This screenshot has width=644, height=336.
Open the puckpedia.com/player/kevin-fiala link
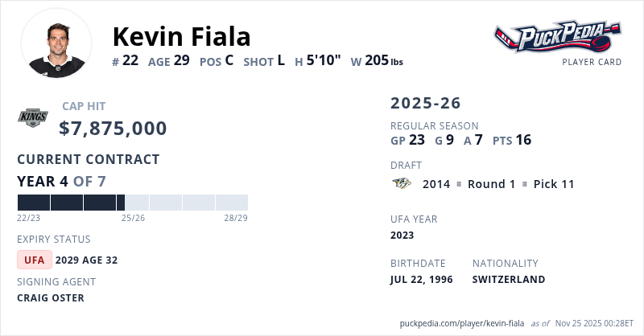pos(462,323)
